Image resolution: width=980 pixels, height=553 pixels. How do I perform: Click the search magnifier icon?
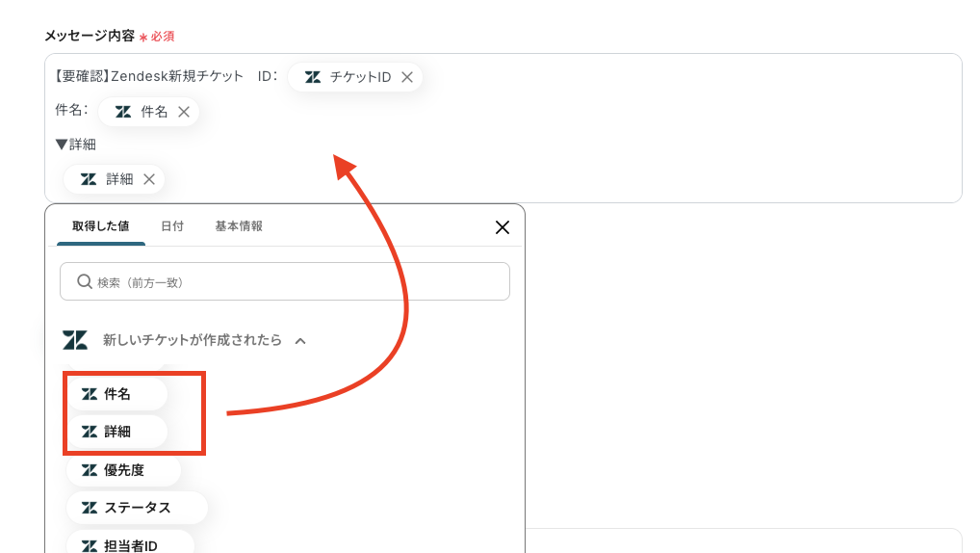point(85,281)
